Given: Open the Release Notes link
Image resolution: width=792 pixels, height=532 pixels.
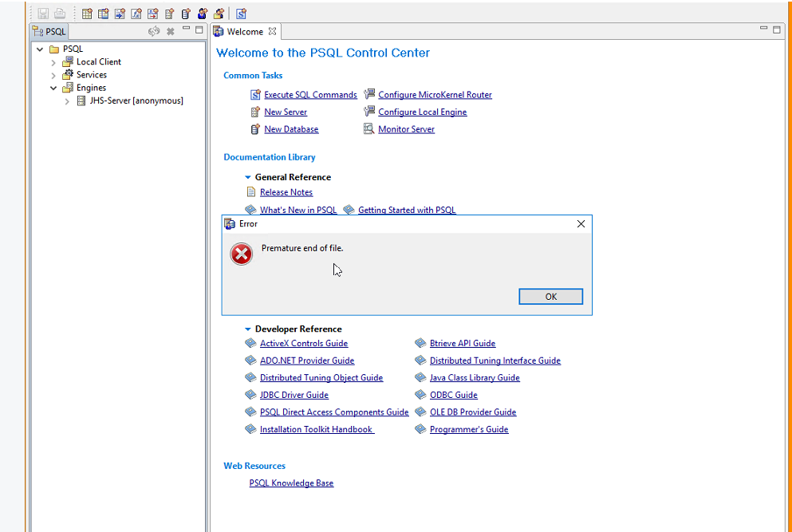Looking at the screenshot, I should point(286,192).
